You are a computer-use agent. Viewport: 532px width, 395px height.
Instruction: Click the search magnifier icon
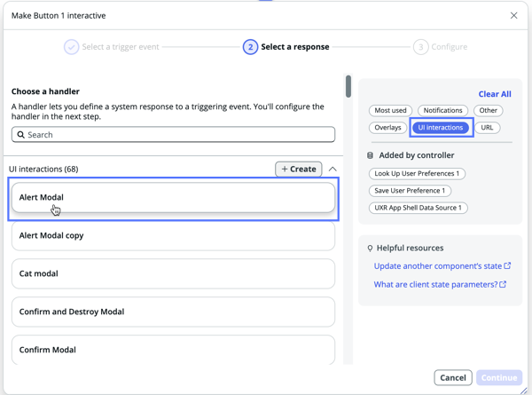point(20,135)
